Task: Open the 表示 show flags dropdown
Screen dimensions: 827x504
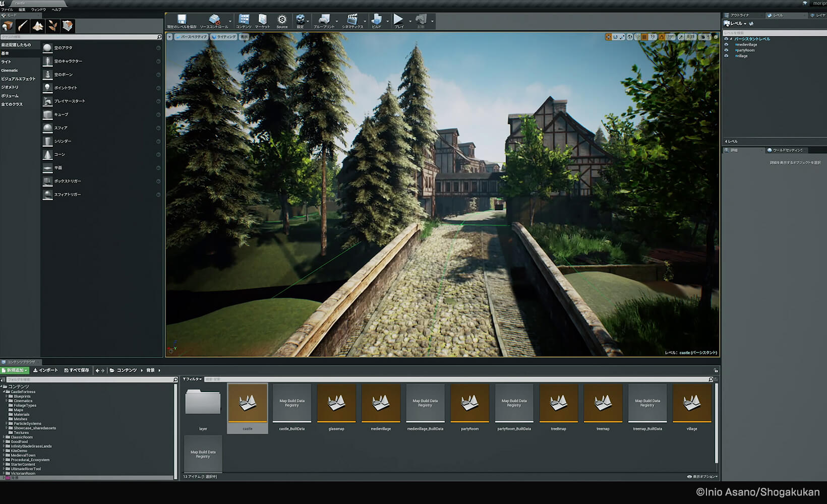Action: 244,37
